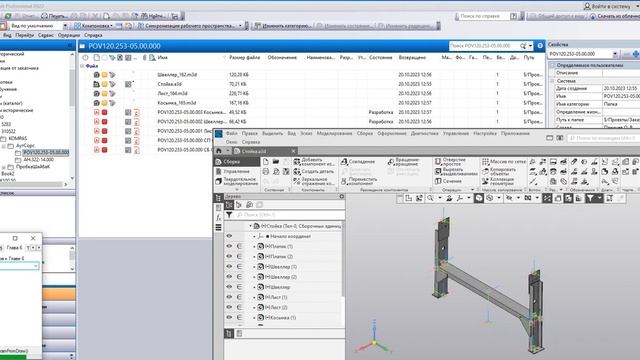The width and height of the screenshot is (640, 360).
Task: Click the Размер файла column header
Action: coord(244,58)
